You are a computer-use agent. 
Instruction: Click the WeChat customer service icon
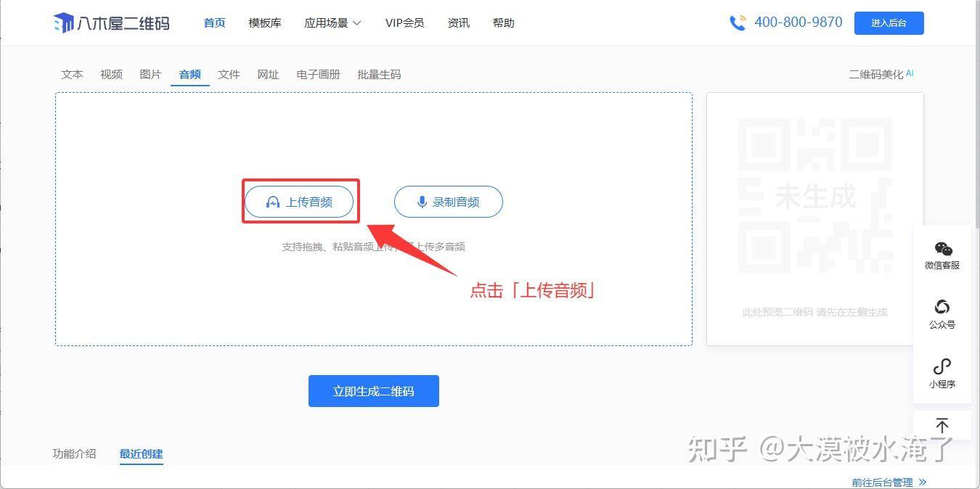[x=942, y=250]
